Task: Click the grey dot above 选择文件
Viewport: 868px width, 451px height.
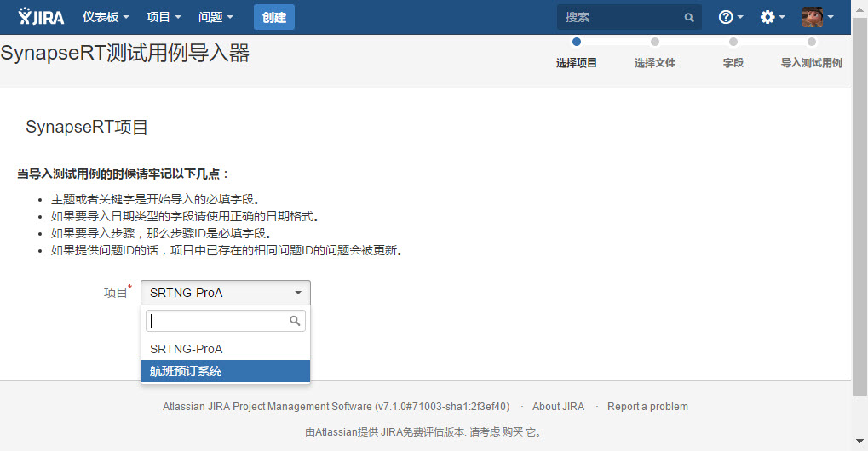Action: (655, 42)
